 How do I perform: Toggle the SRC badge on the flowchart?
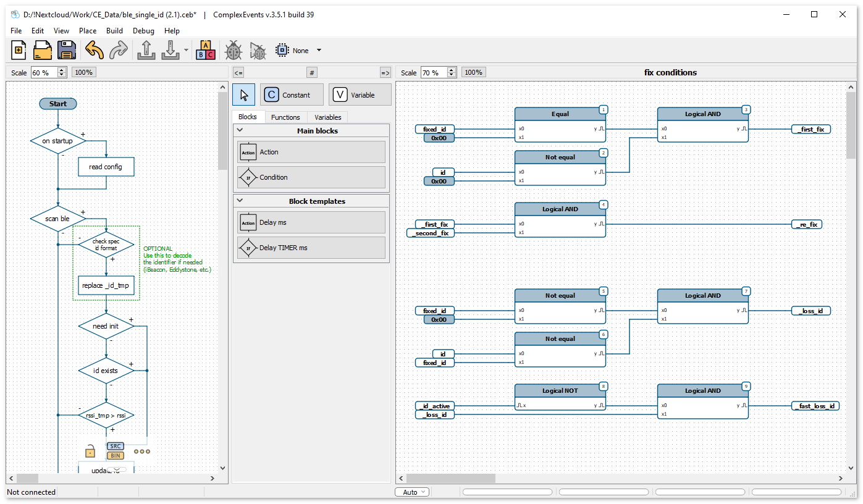115,446
